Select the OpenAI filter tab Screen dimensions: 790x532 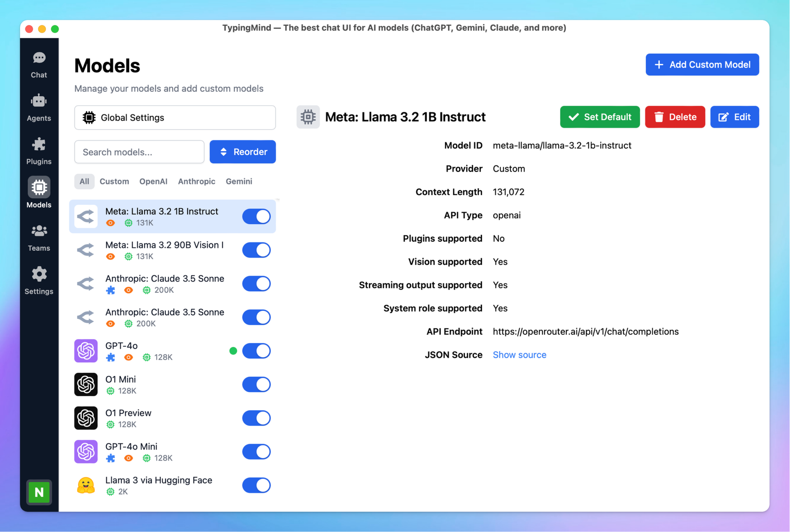[x=153, y=181]
